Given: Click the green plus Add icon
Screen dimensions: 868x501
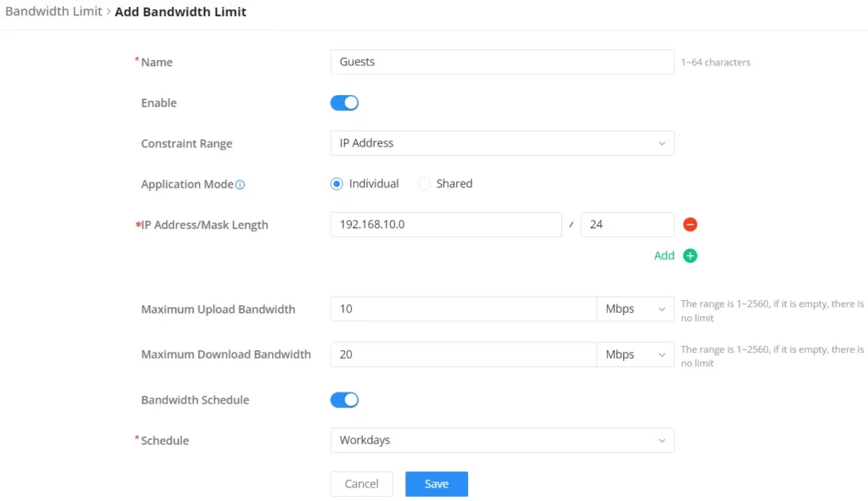Looking at the screenshot, I should (690, 256).
